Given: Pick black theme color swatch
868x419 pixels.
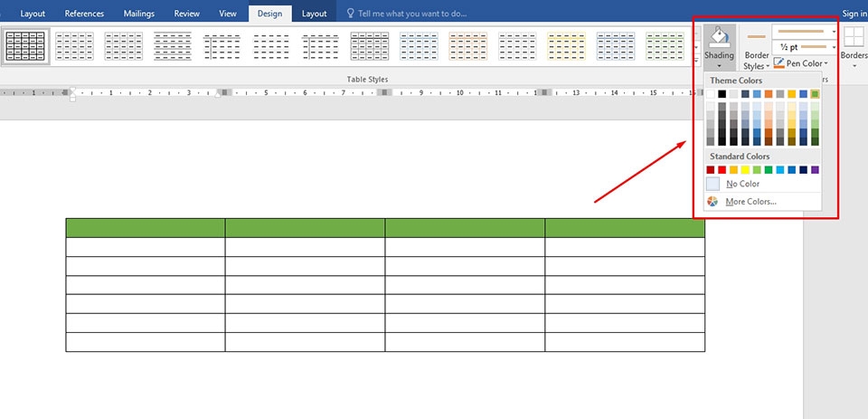Looking at the screenshot, I should click(722, 94).
